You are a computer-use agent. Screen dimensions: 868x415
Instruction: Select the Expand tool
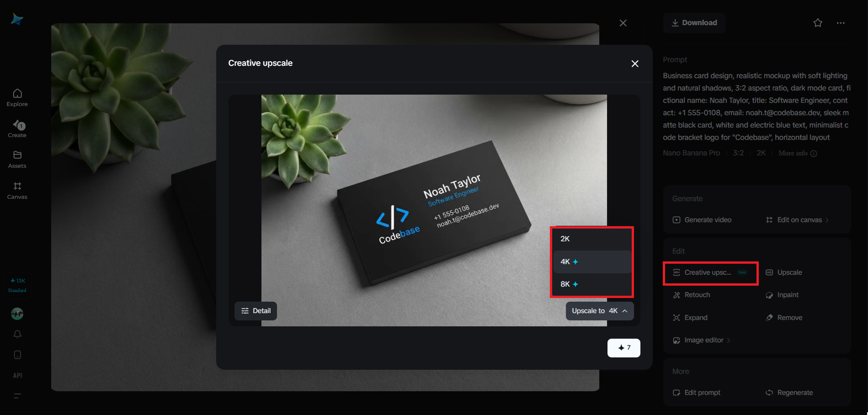tap(690, 318)
